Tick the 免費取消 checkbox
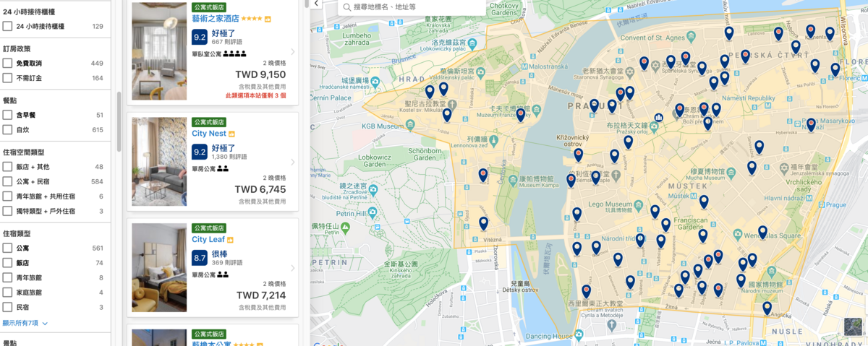Viewport: 868px width, 346px height. click(x=7, y=64)
